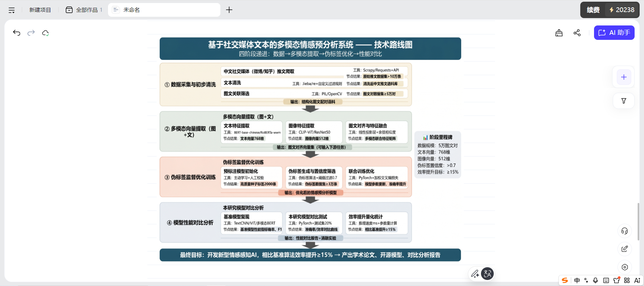This screenshot has height=286, width=644.
Task: Click the '输出: 结构化图文配对语料' label
Action: tap(313, 102)
